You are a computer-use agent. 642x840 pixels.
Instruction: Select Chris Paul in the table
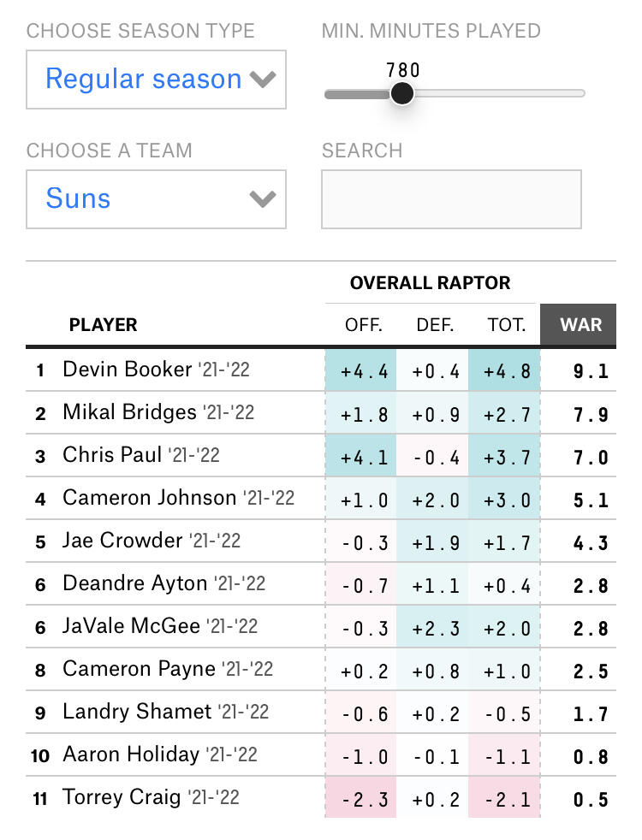coord(112,455)
